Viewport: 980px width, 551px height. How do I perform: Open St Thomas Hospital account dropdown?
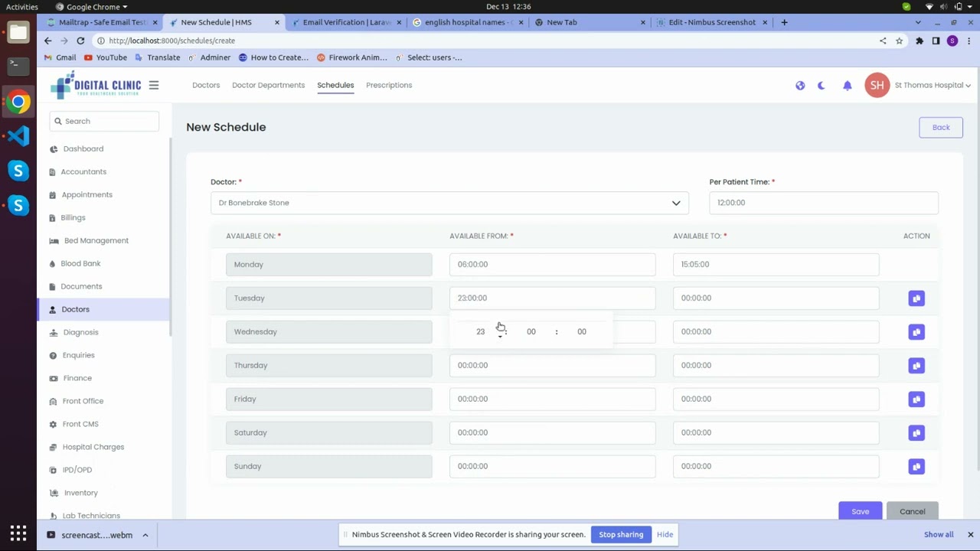tap(933, 85)
